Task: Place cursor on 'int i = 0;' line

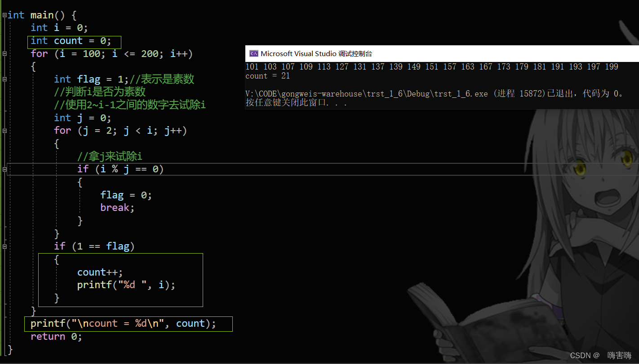Action: pyautogui.click(x=59, y=28)
